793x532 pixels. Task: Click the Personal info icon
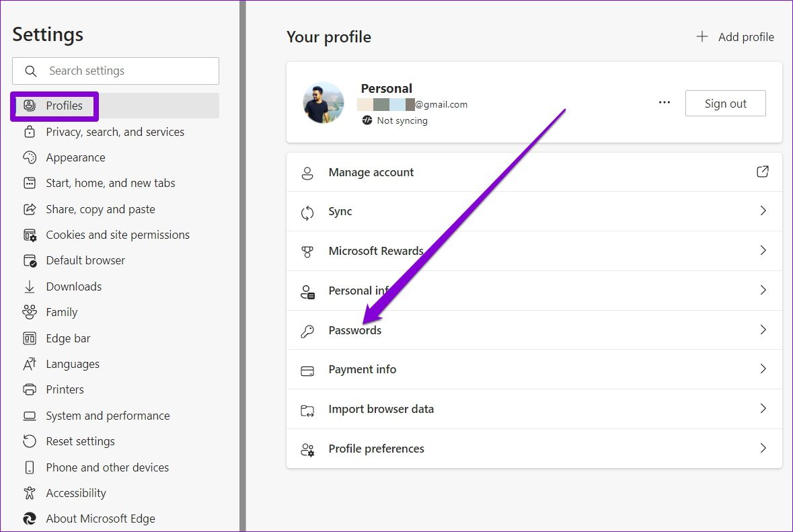(307, 292)
